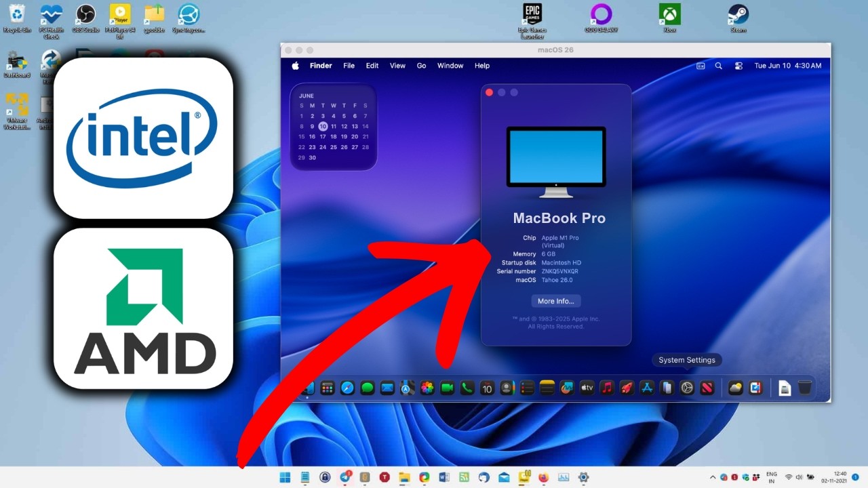
Task: Open the Trash in the macOS dock
Action: pos(804,388)
